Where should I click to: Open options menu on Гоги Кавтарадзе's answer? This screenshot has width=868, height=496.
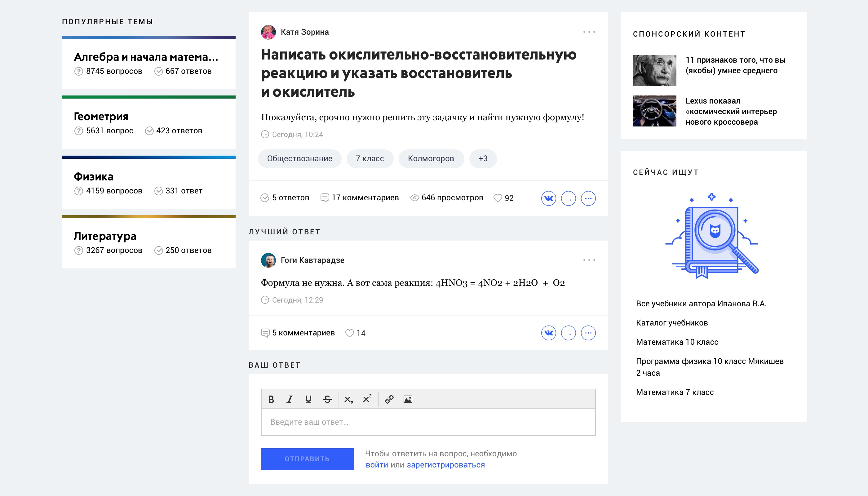[x=589, y=260]
